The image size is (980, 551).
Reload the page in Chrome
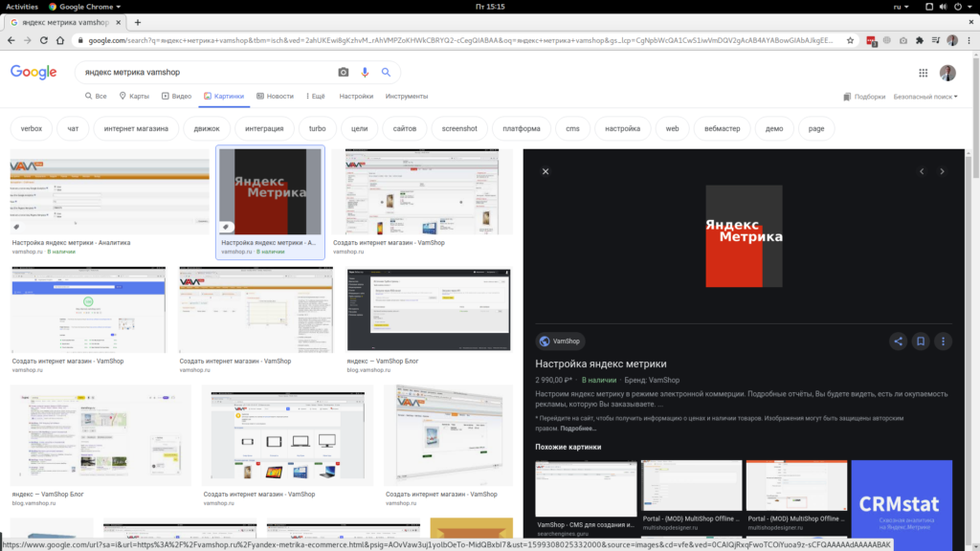(44, 40)
